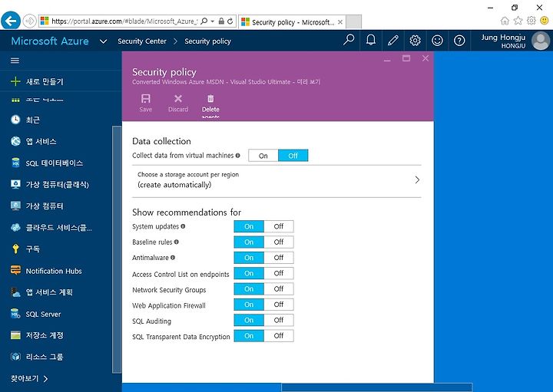
Task: Open 가상 컴퓨터(클래식) in sidebar
Action: tap(50, 184)
